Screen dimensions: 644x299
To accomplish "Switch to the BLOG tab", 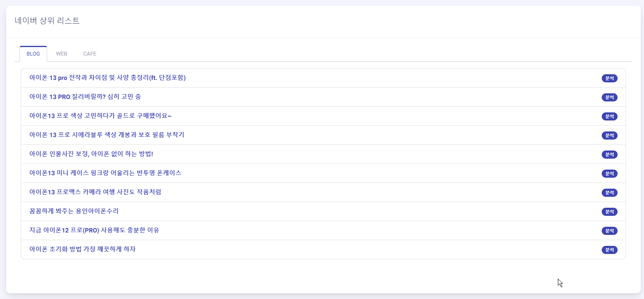I will (x=33, y=54).
